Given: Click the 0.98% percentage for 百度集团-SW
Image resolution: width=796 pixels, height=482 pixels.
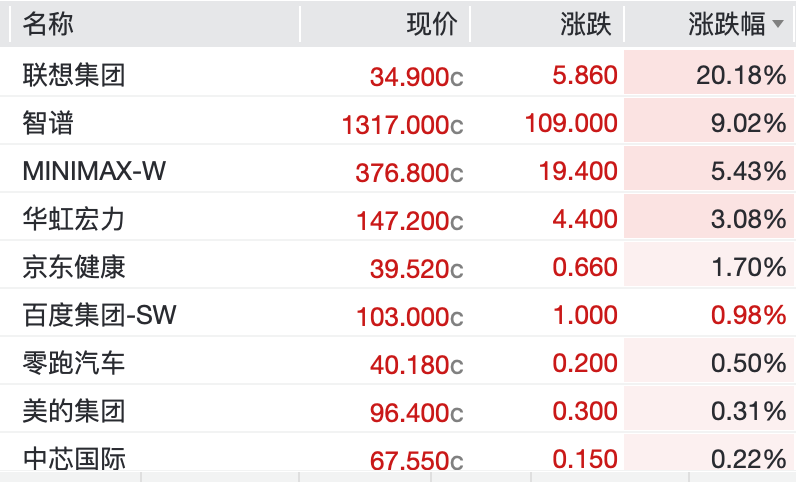Looking at the screenshot, I should (x=748, y=315).
